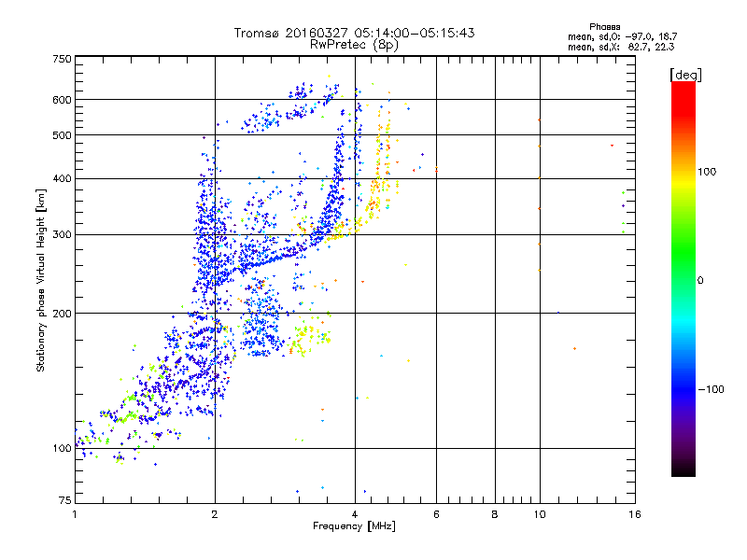Viewport: 747px width, 560px height.
Task: Click the colorbar tick label "-100"
Action: click(x=711, y=389)
